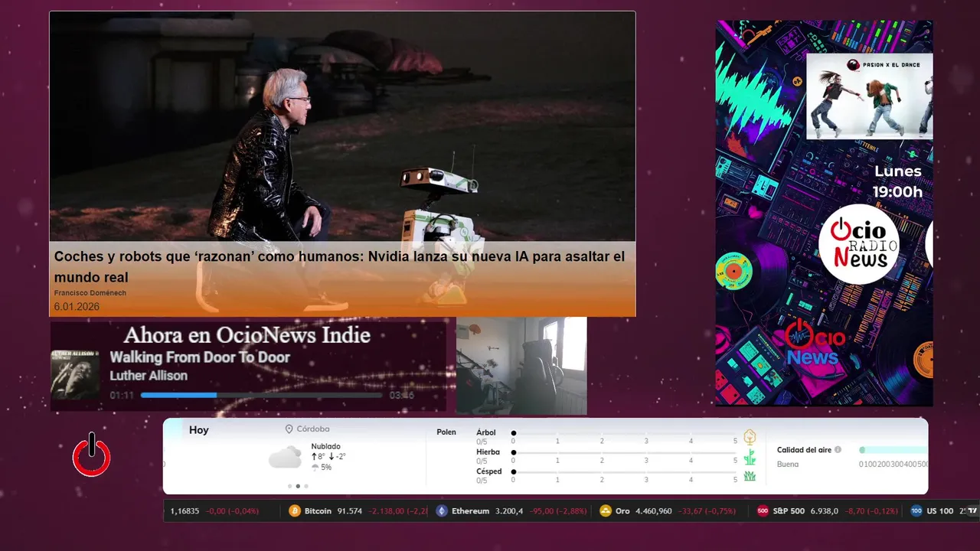This screenshot has width=980, height=551.
Task: Click the Bitcoin ticker label
Action: 318,511
